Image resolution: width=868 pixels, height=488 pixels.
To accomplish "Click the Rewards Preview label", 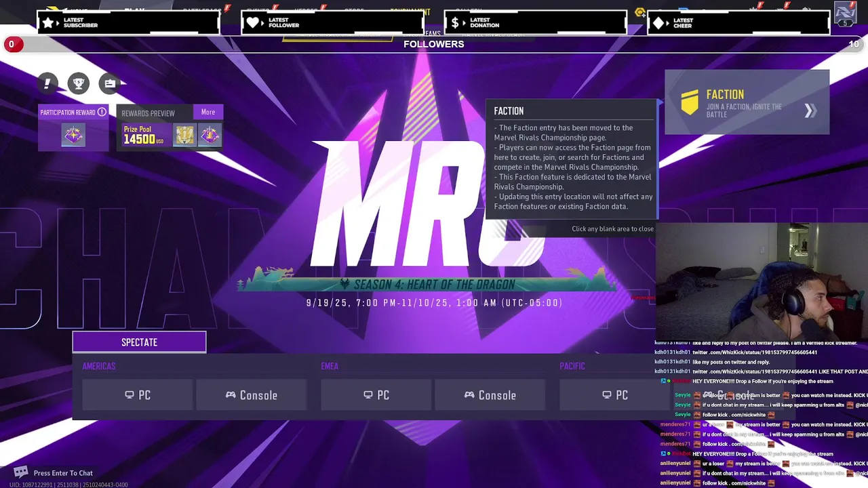I will coord(148,113).
